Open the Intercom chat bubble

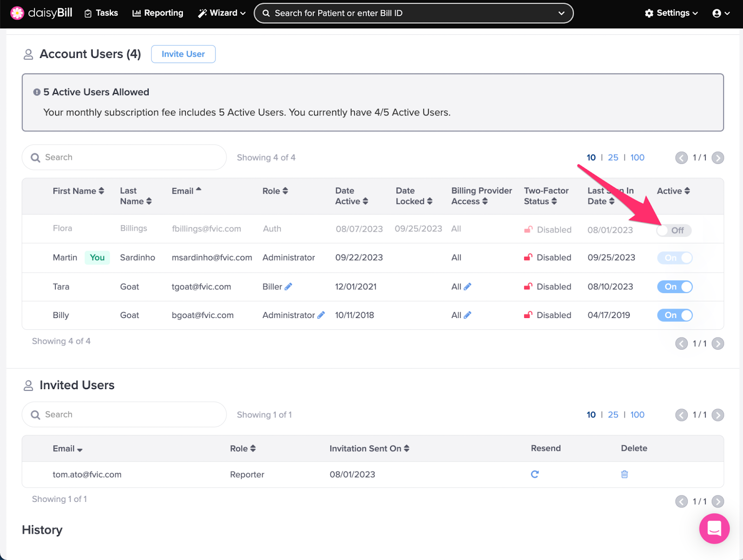(x=714, y=528)
